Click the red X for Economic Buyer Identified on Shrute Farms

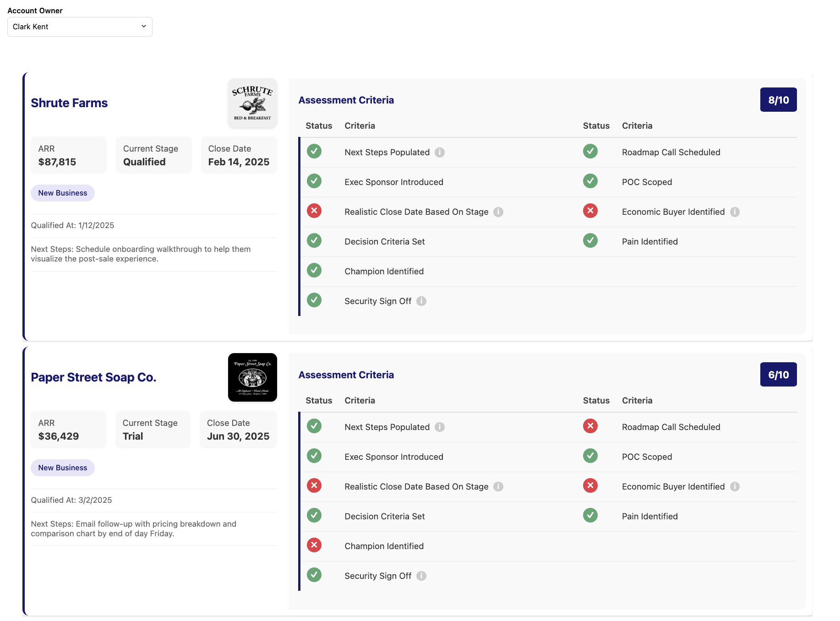tap(590, 211)
